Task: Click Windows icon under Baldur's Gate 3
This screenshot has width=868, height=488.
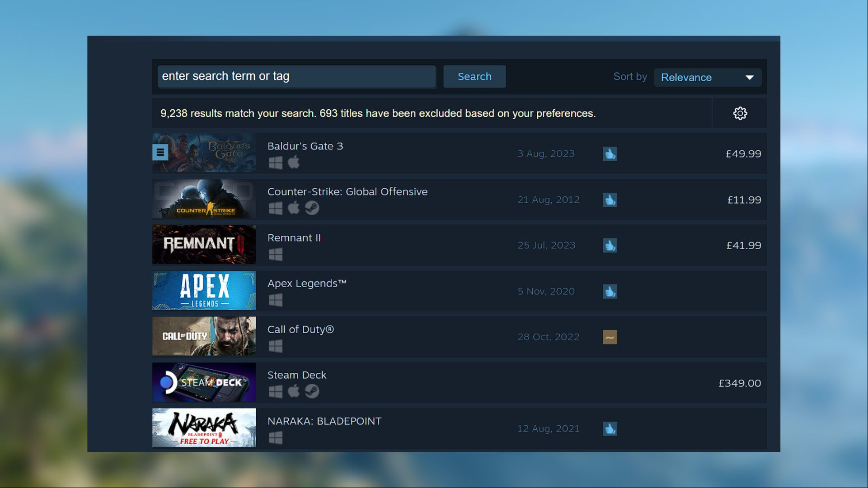Action: point(275,162)
